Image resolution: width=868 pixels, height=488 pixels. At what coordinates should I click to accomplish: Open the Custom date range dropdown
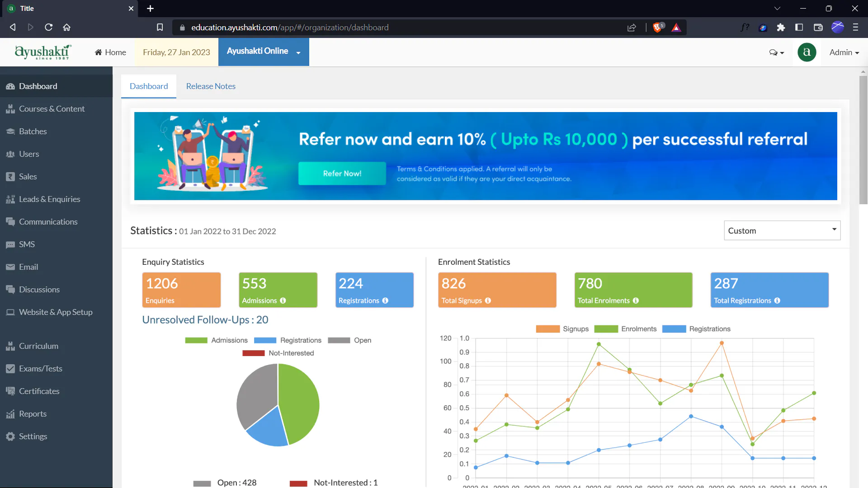782,230
